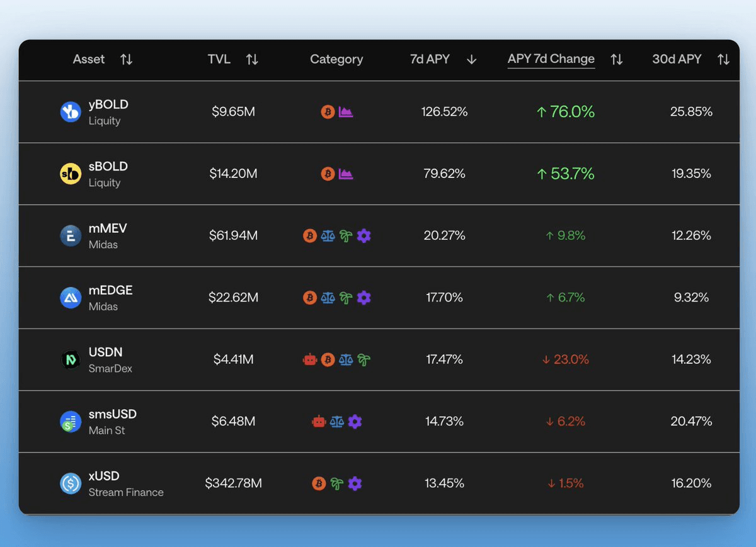Click the APY 7d Change column header

coord(551,59)
